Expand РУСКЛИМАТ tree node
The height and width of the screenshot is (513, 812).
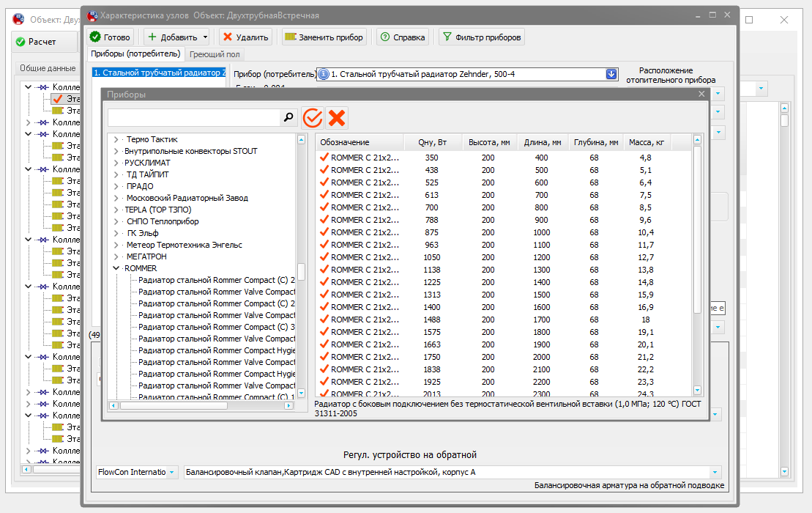[x=116, y=163]
